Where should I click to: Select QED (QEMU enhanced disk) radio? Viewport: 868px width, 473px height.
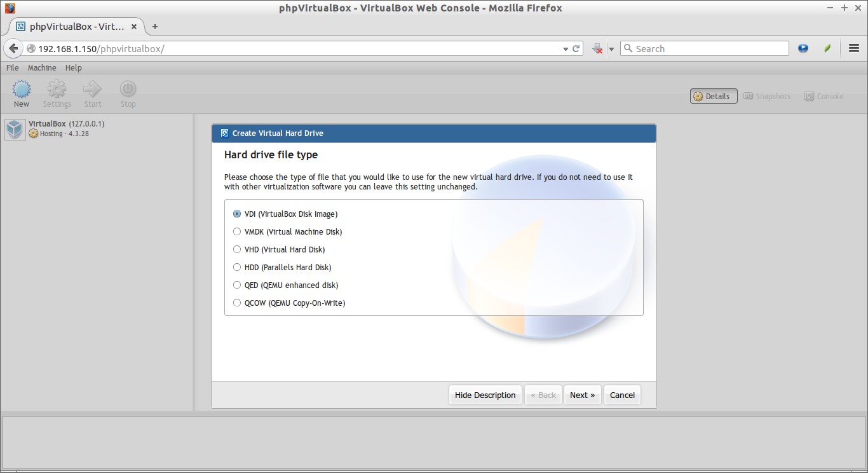237,285
